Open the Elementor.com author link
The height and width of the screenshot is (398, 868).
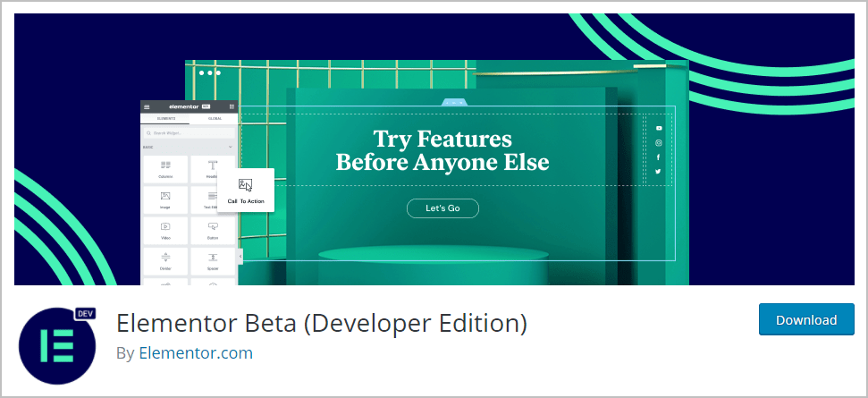pyautogui.click(x=196, y=353)
